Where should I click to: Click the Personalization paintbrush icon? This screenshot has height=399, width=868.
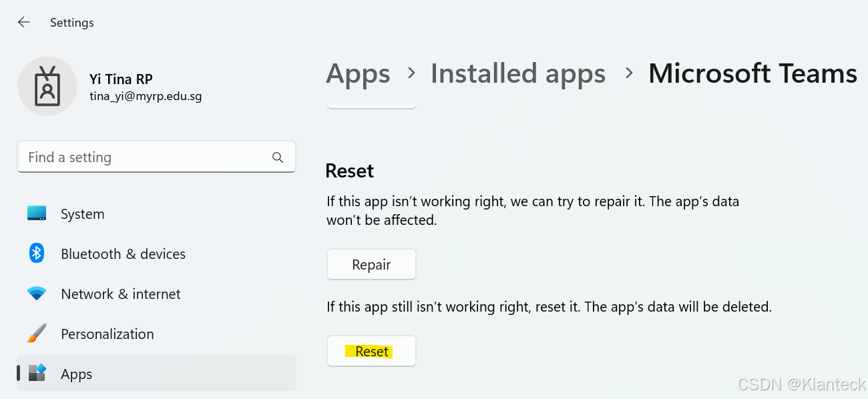pos(37,334)
